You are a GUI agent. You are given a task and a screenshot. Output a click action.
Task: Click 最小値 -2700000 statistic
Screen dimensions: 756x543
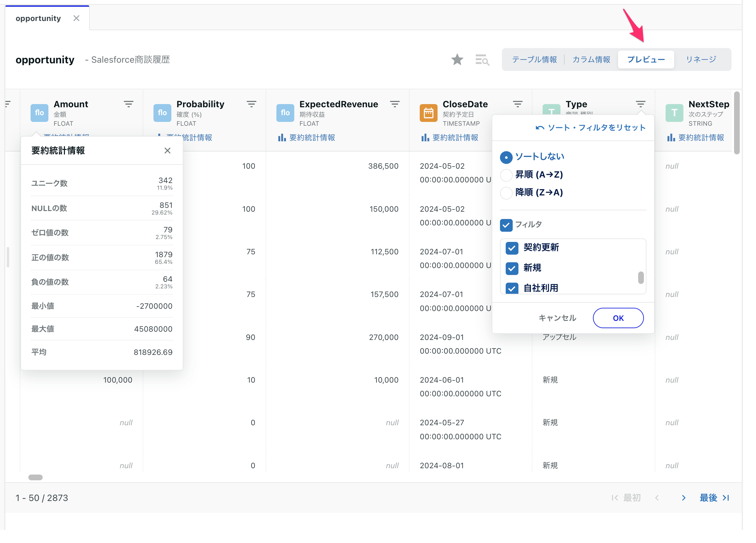pos(102,306)
